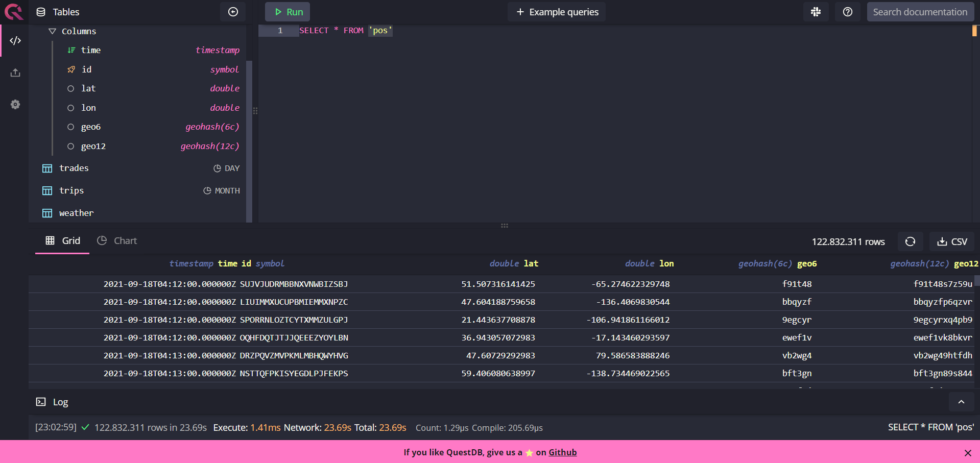Viewport: 980px width, 463px height.
Task: Click the 122.832.311 rows counter
Action: 848,241
